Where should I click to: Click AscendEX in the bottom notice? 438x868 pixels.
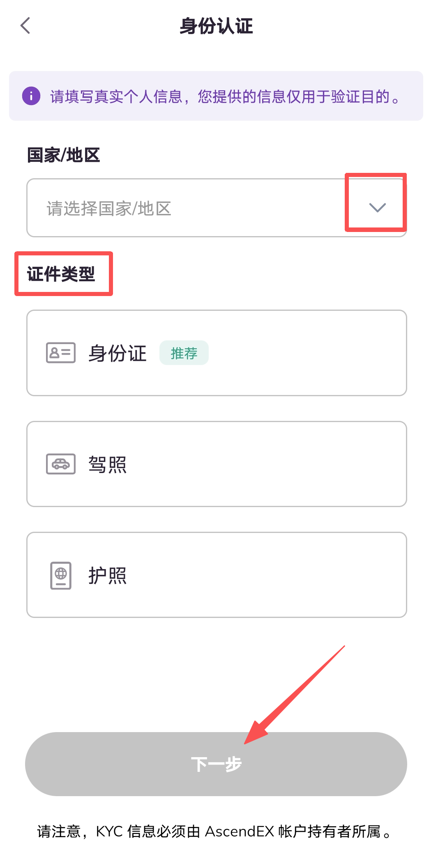(x=240, y=831)
